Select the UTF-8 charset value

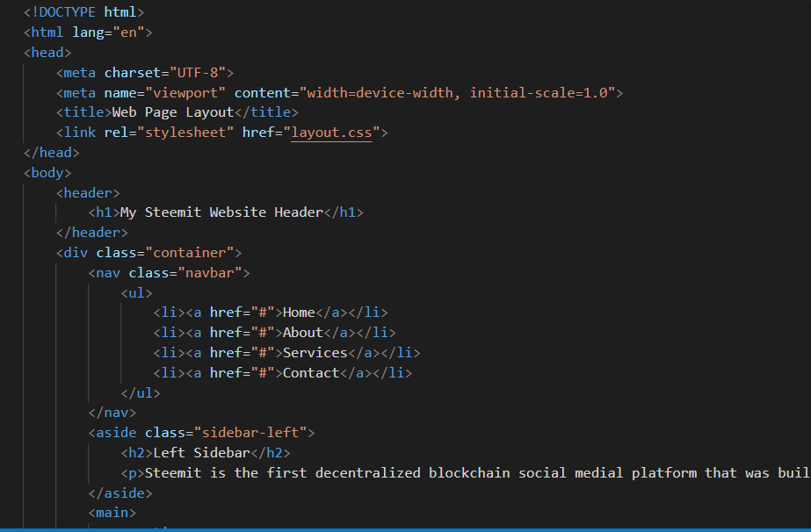[x=198, y=73]
